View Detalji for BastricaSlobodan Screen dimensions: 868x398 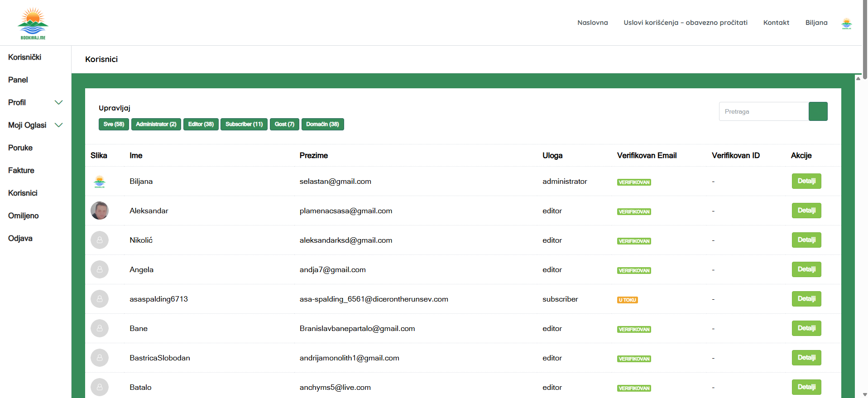pos(806,358)
